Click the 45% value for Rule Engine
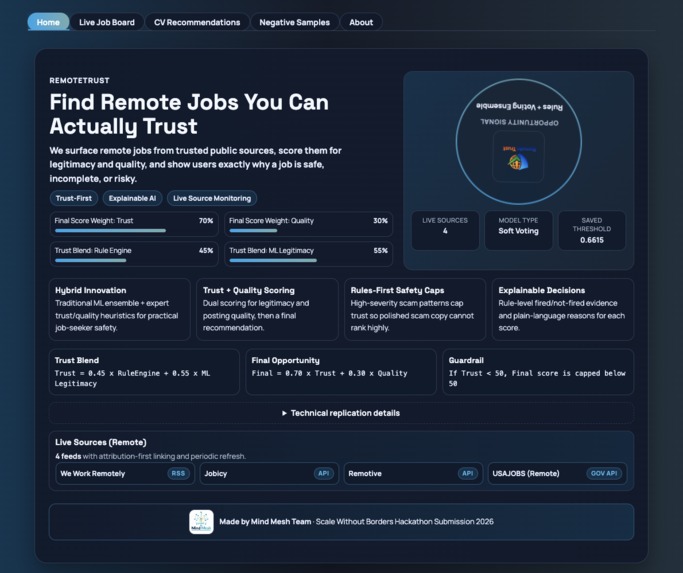The height and width of the screenshot is (573, 683). [206, 251]
